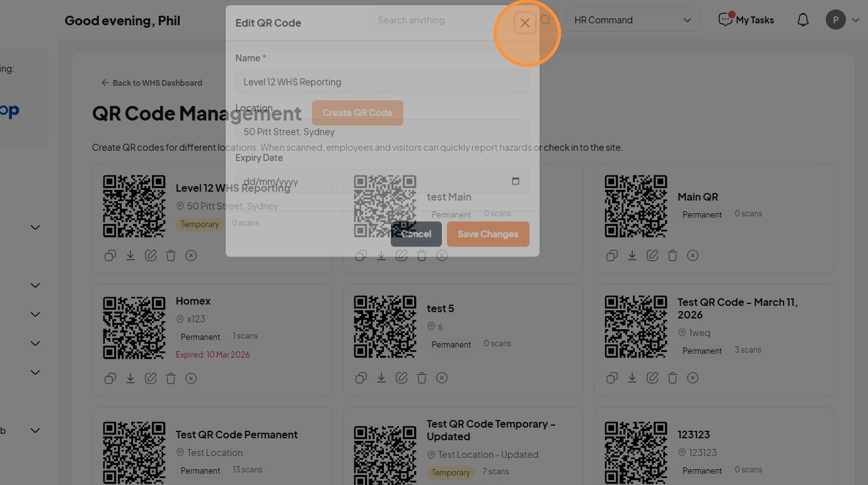Open the Homex QR code image
This screenshot has width=868, height=485.
tap(134, 327)
